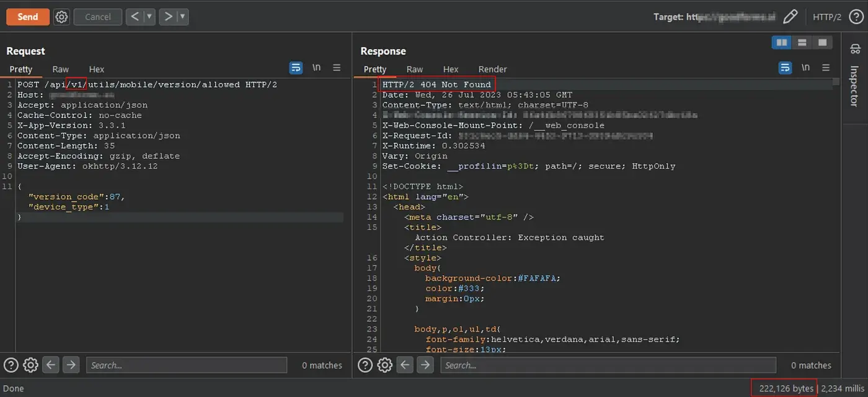Viewport: 868px width, 397px height.
Task: Go forward to next request in history
Action: pyautogui.click(x=168, y=17)
